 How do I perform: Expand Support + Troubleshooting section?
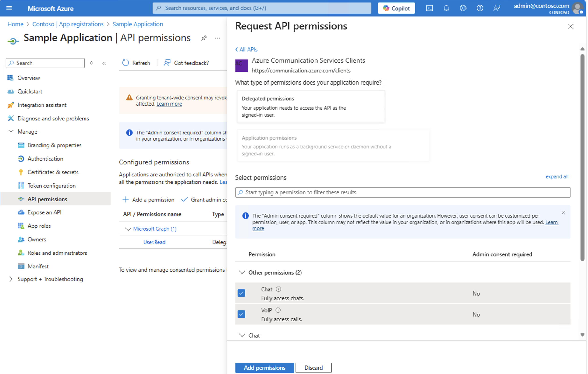11,279
